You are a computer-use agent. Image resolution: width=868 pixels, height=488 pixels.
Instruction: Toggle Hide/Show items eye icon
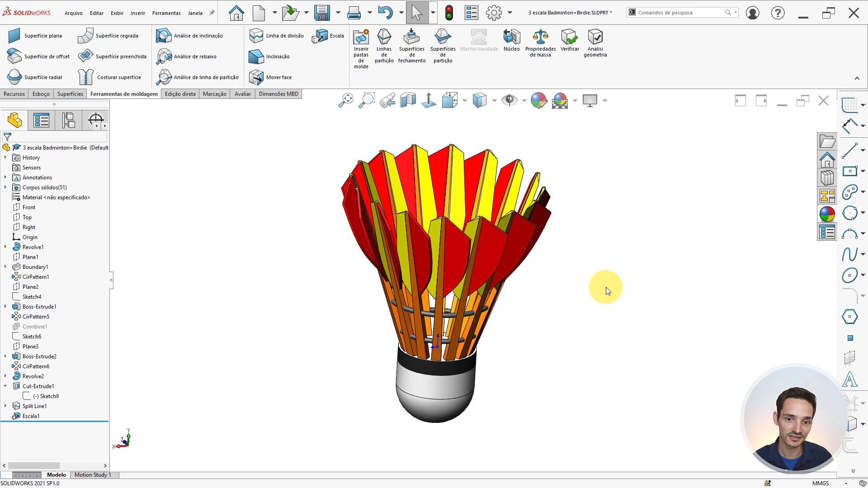[509, 100]
